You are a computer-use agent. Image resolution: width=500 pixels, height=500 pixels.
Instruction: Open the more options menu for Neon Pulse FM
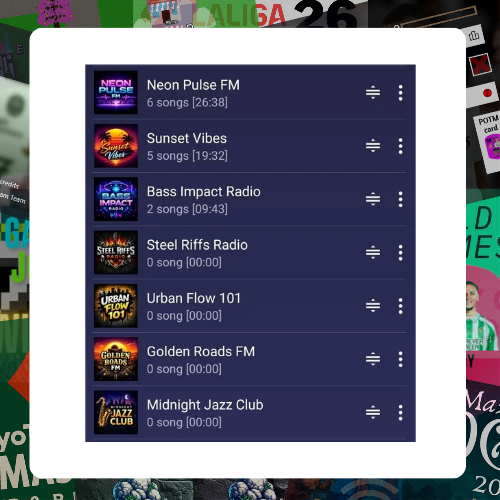click(x=400, y=93)
